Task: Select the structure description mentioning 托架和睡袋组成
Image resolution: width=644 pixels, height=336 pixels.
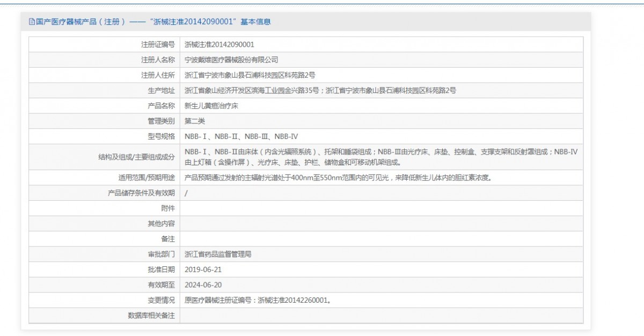Action: coord(382,157)
